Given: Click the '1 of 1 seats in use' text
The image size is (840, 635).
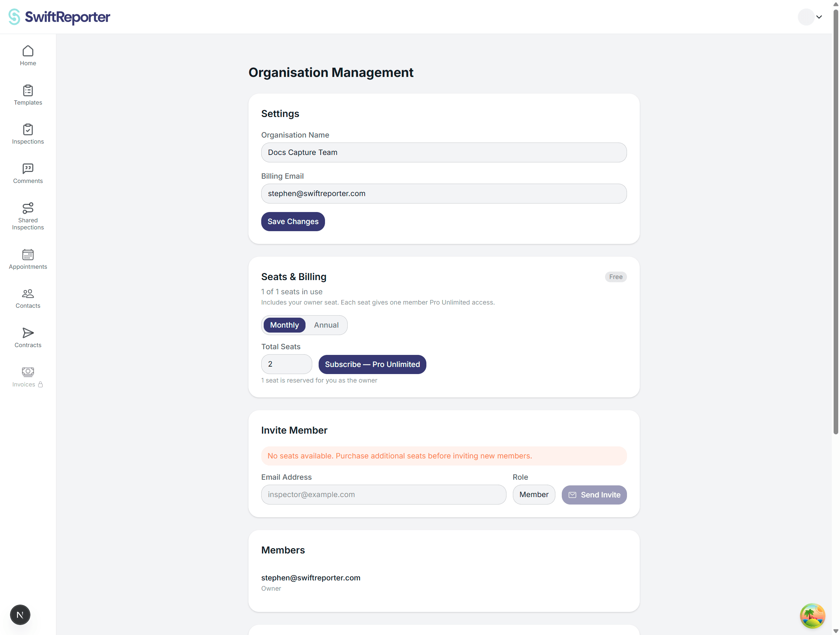Looking at the screenshot, I should coord(292,292).
